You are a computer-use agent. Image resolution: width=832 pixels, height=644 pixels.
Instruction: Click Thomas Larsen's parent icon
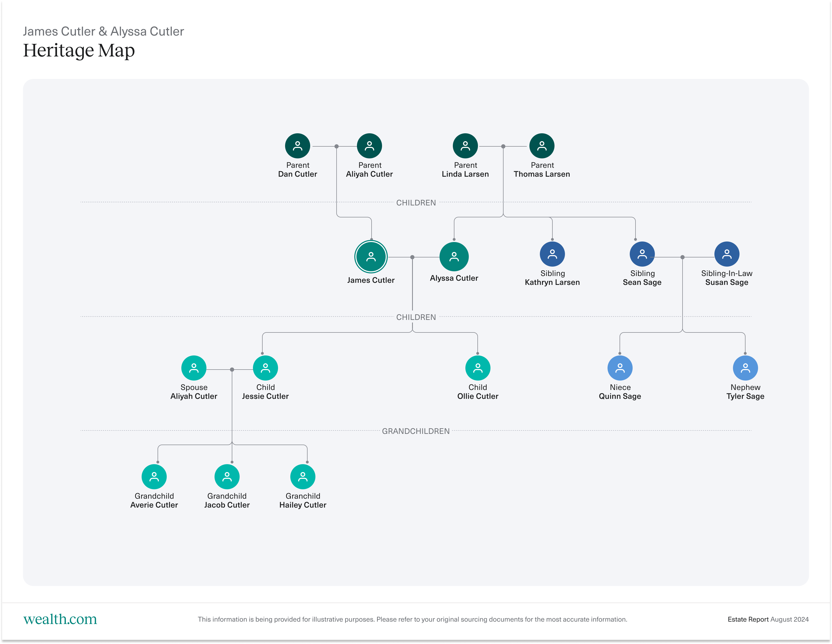tap(541, 146)
